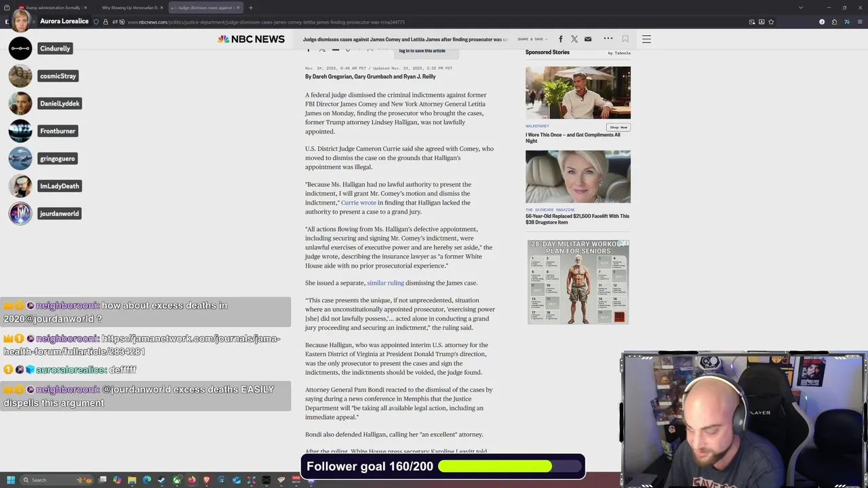Bookmark this page with the star icon
Screen dimensions: 868x488
771,22
